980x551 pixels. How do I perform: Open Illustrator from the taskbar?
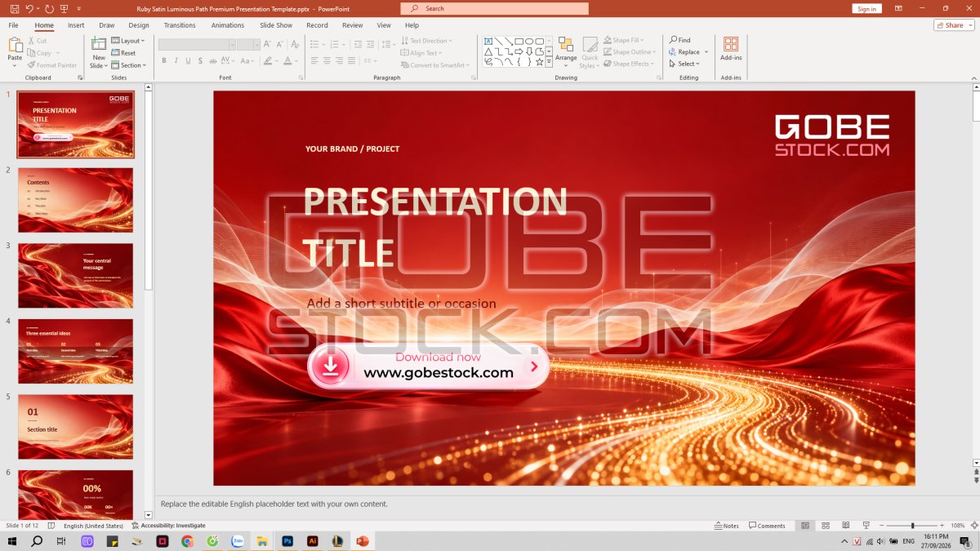pyautogui.click(x=312, y=541)
